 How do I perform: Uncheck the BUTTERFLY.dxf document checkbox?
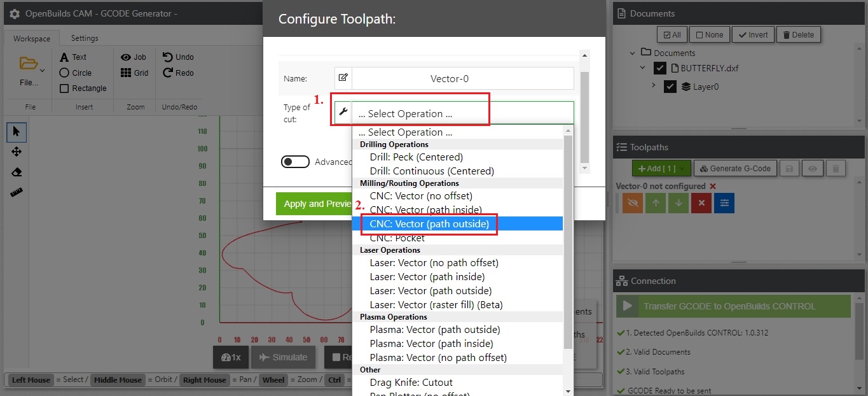coord(660,68)
